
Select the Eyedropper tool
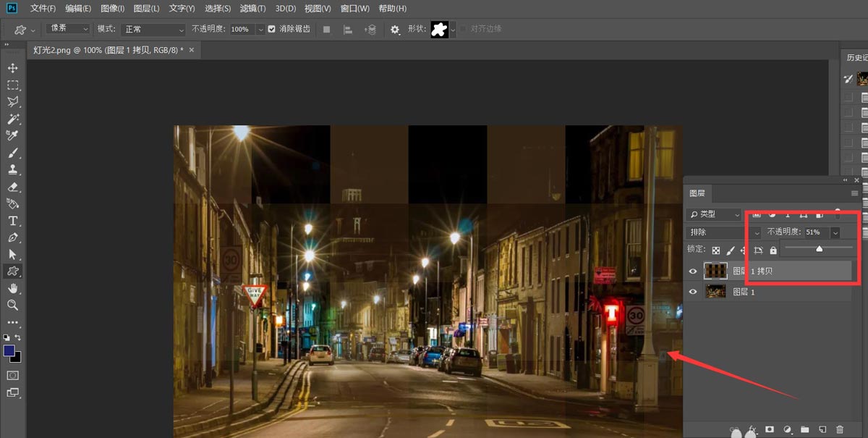click(x=13, y=135)
